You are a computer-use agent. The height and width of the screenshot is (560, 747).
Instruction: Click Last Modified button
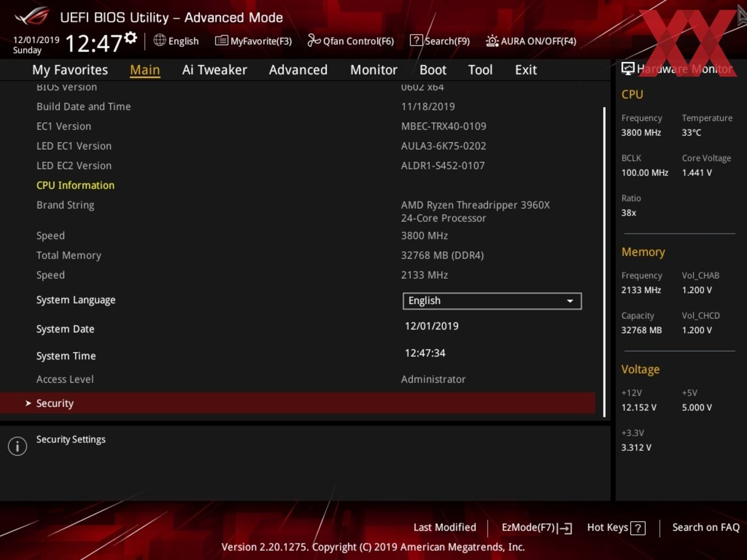[445, 528]
